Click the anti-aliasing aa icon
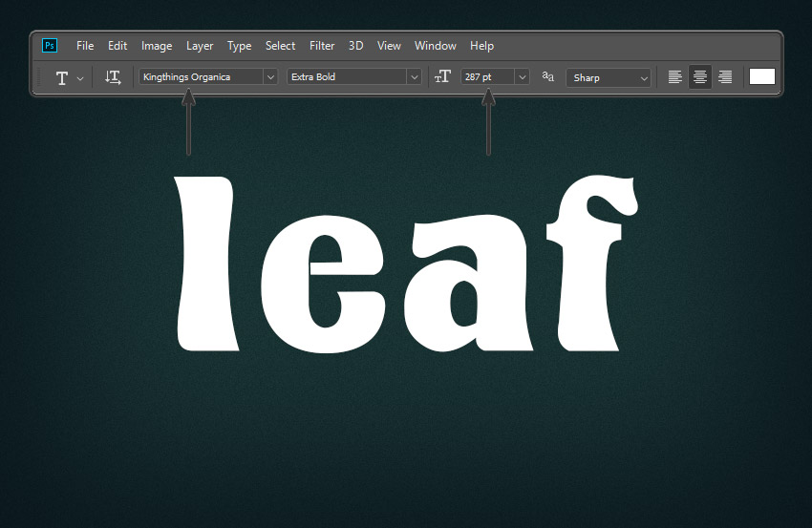812x528 pixels. point(548,76)
